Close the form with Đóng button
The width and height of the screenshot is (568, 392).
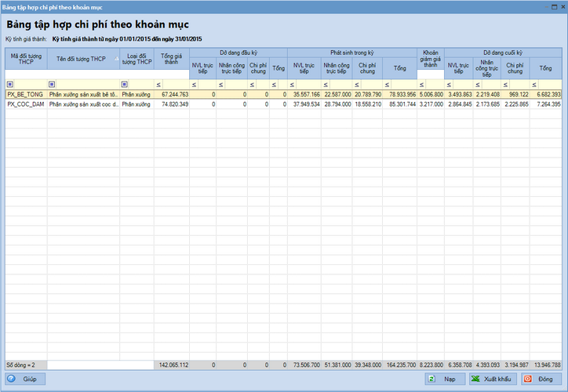coord(541,379)
